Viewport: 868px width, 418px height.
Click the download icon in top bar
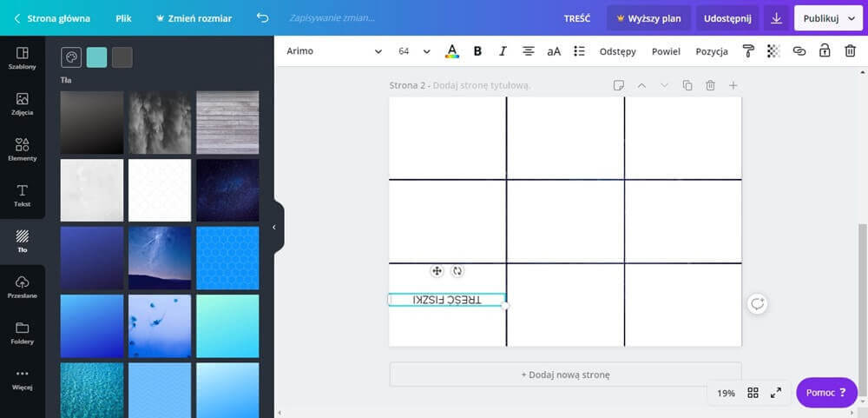tap(776, 18)
